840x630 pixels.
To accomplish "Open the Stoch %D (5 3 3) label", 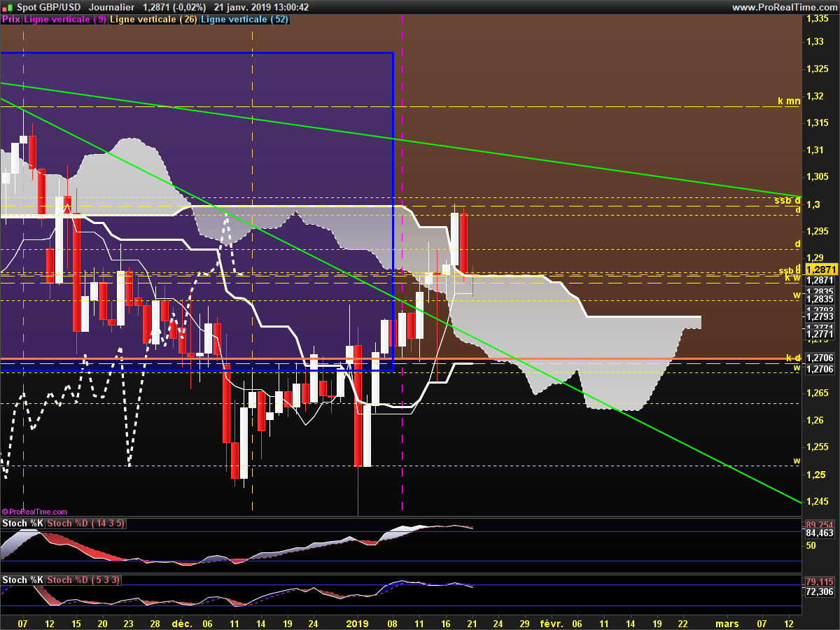I will [x=83, y=580].
